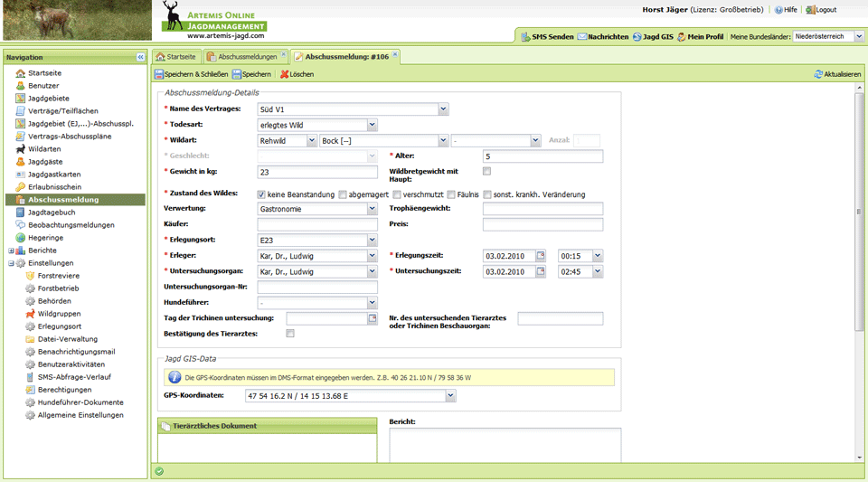
Task: Select the Erlaubnisschein key icon
Action: pyautogui.click(x=21, y=187)
